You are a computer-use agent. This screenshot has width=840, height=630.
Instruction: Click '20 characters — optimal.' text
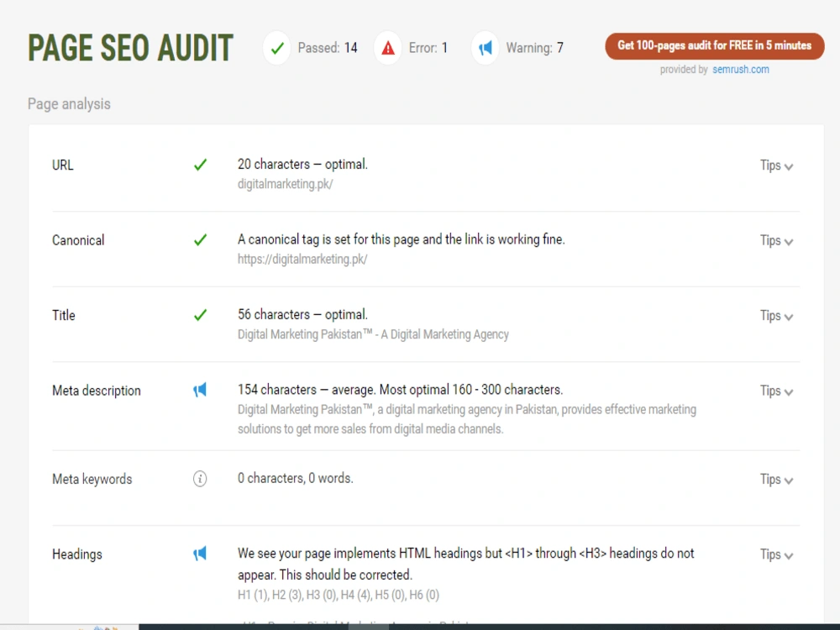302,164
